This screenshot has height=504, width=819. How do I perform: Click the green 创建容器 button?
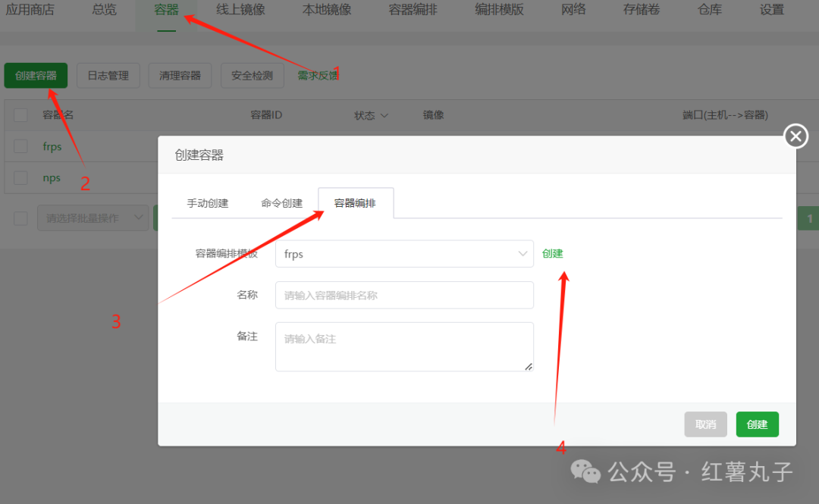point(36,76)
